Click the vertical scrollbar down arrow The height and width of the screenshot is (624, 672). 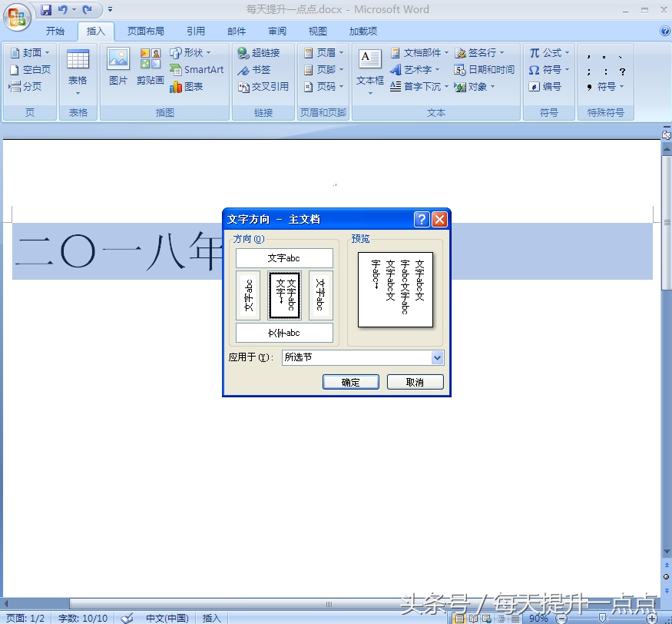(x=667, y=552)
